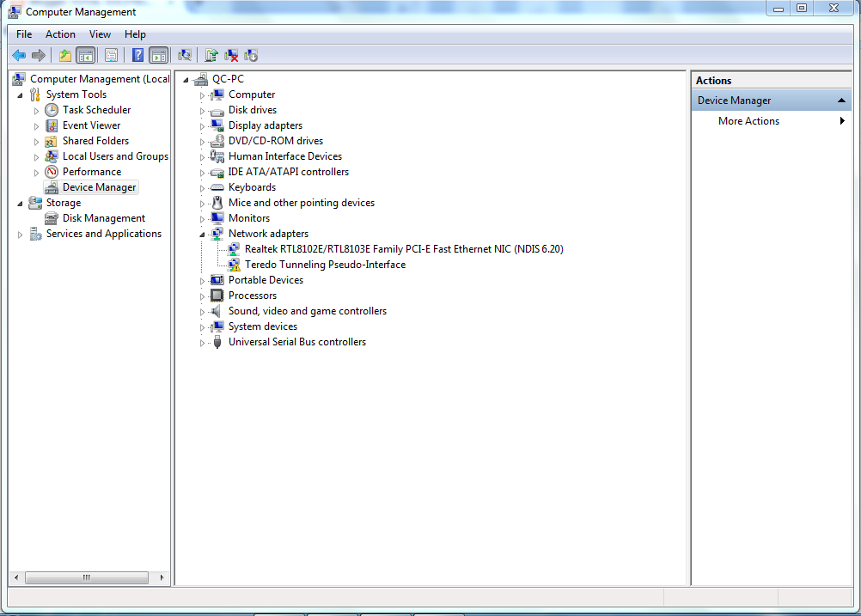
Task: Expand the Shared Folders node
Action: 36,142
